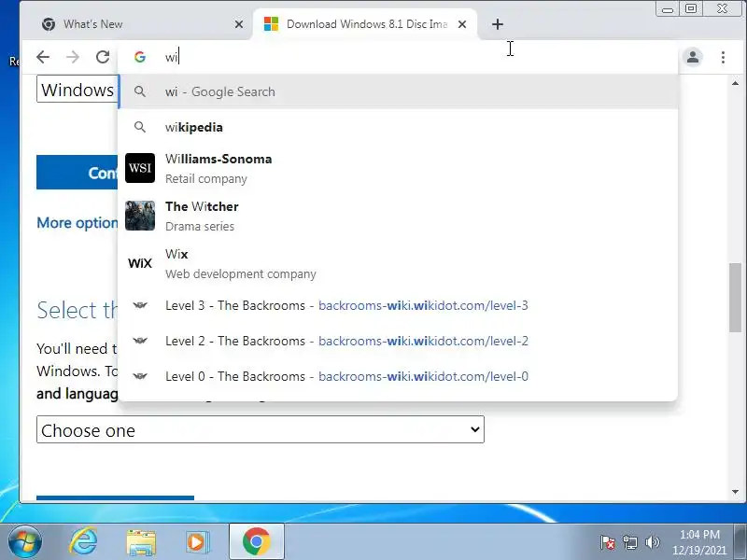Open the 'Choose one' language dropdown
Screen dimensions: 747x560
(261, 429)
